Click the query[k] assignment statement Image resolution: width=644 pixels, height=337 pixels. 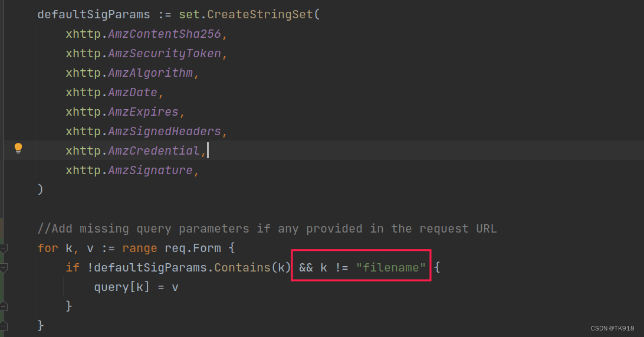click(136, 287)
